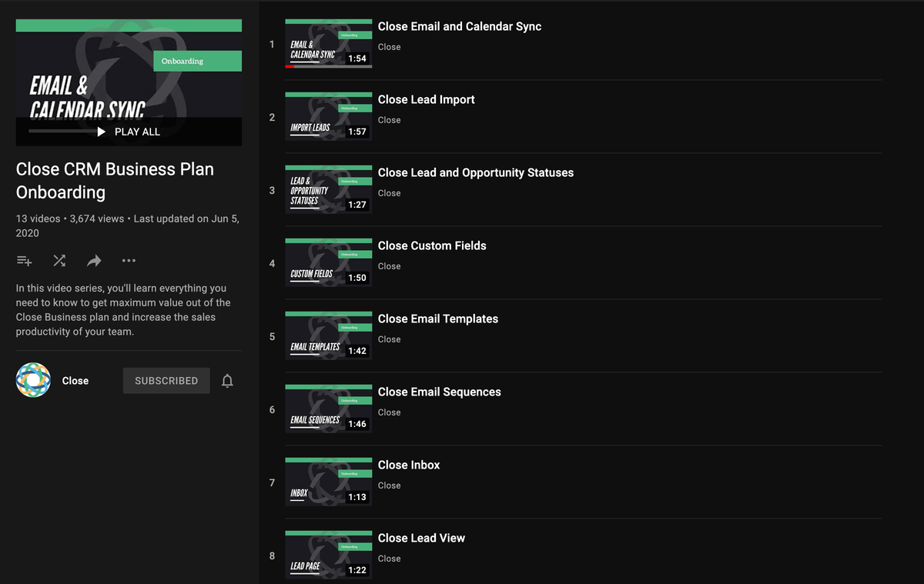The width and height of the screenshot is (924, 584).
Task: Open Close Lead View video title
Action: point(421,538)
